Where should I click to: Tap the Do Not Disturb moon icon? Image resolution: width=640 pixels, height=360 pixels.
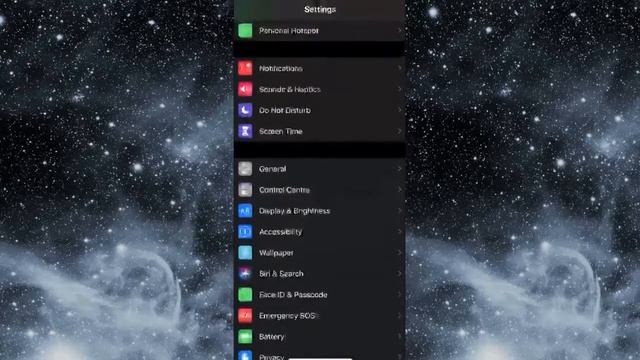245,110
